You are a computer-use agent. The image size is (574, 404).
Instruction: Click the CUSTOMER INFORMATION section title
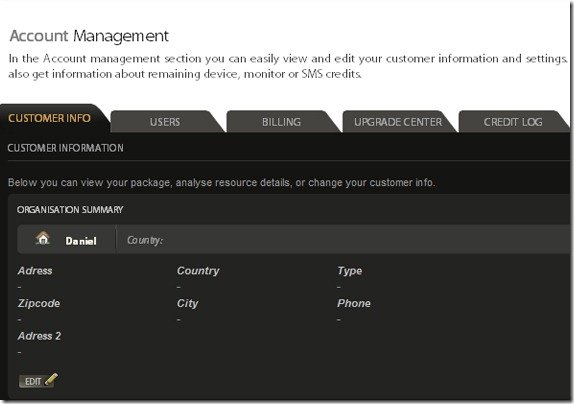[x=66, y=148]
